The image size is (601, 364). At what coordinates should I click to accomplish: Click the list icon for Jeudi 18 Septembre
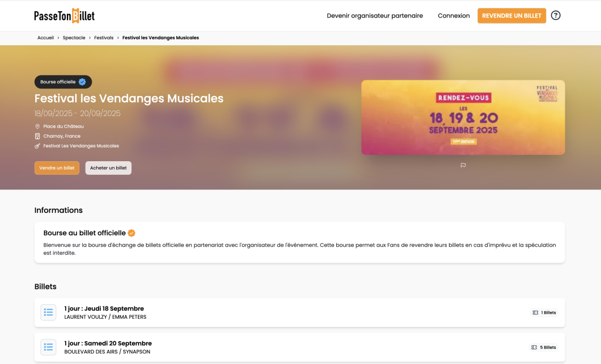(x=48, y=312)
